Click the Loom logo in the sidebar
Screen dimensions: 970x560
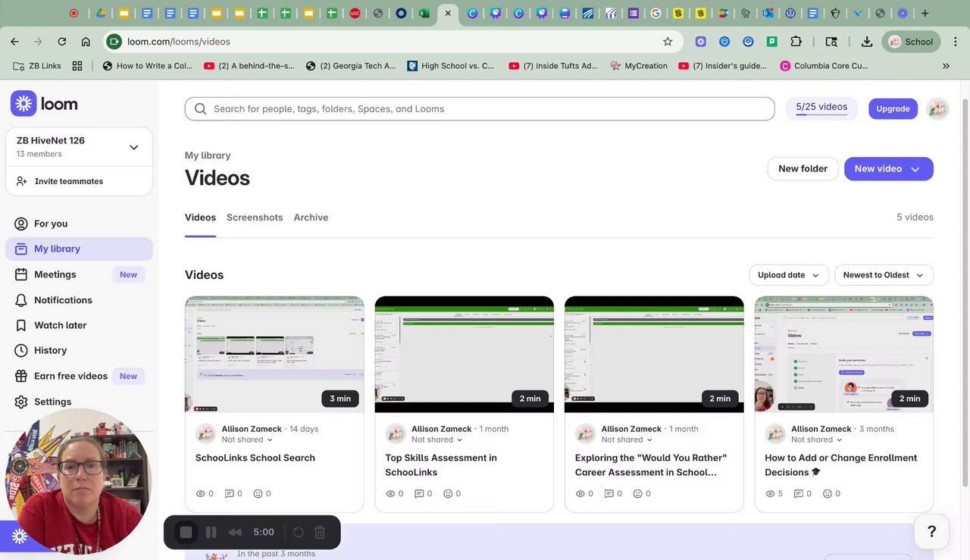[x=44, y=104]
